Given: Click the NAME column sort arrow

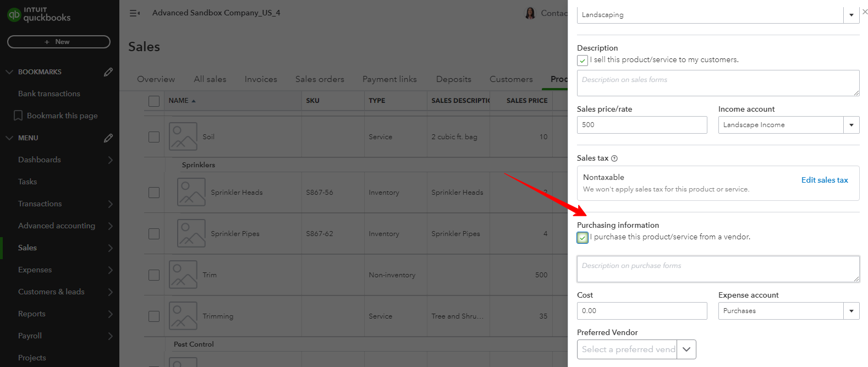Looking at the screenshot, I should [x=194, y=101].
